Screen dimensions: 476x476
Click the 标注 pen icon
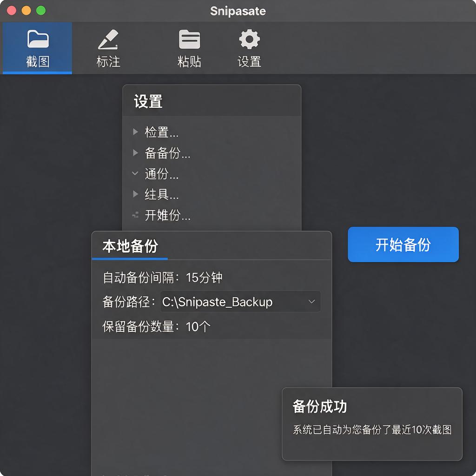click(108, 39)
